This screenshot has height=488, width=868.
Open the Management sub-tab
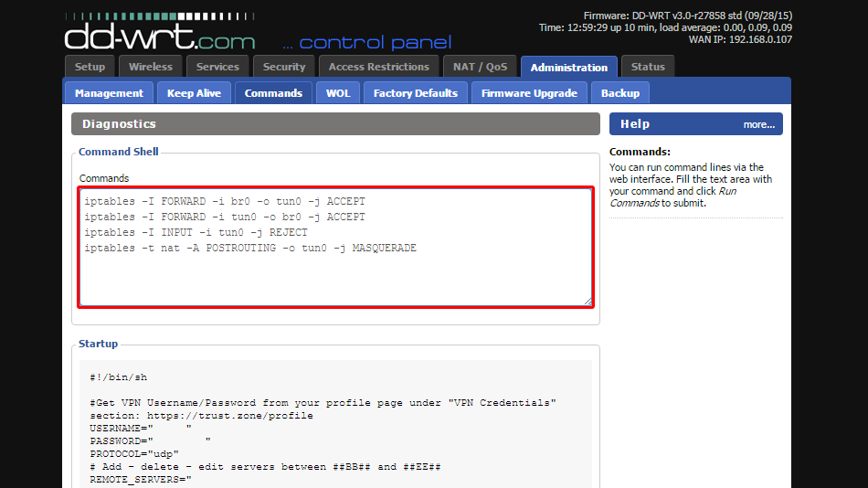coord(109,93)
